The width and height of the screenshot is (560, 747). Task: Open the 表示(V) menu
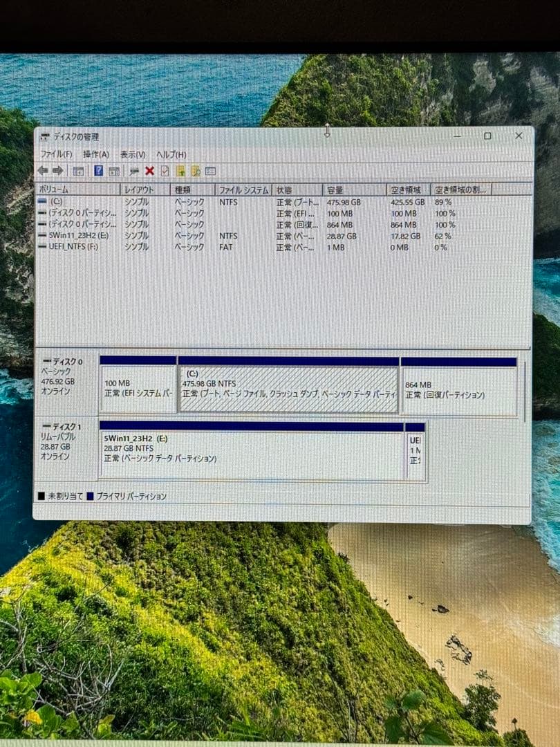click(131, 155)
